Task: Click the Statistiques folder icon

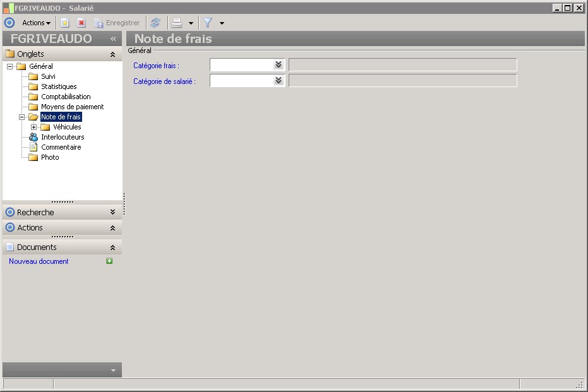Action: click(33, 86)
